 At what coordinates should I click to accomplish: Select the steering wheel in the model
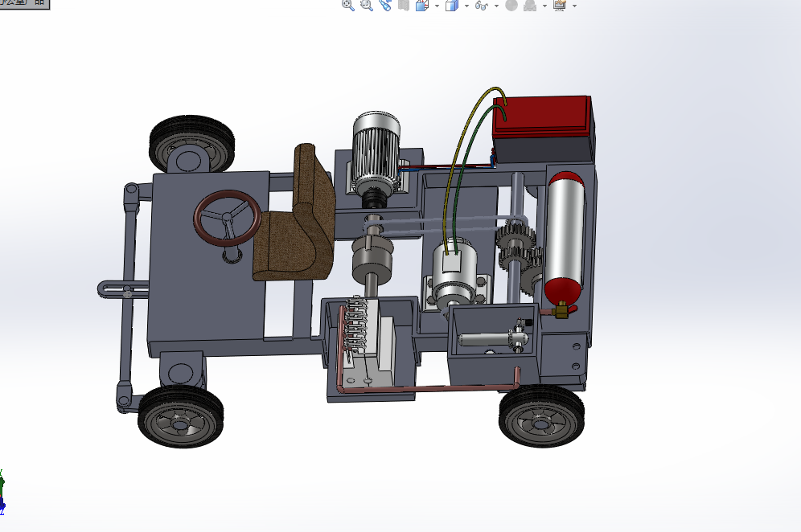point(228,219)
